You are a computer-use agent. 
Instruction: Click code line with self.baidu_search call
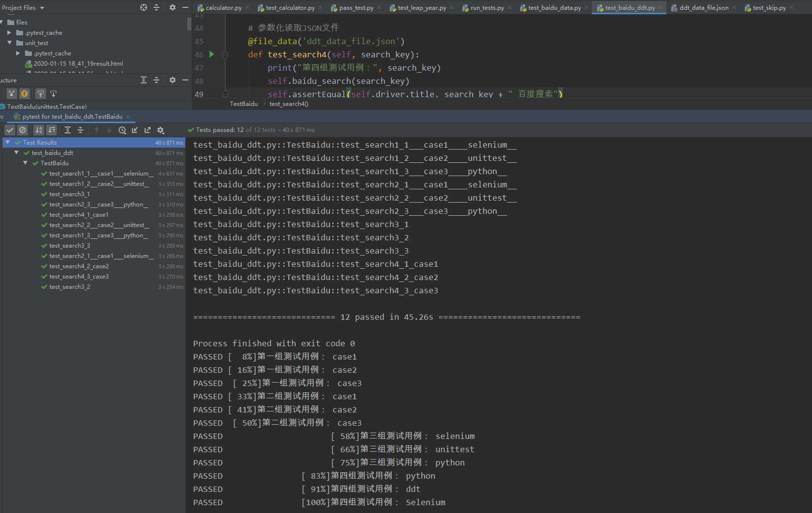pyautogui.click(x=338, y=81)
